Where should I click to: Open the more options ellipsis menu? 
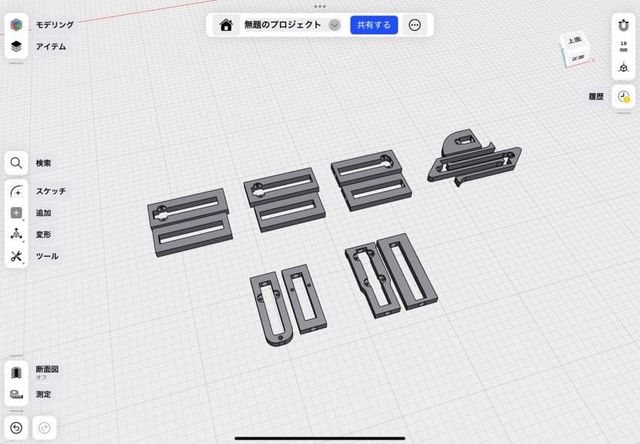tap(415, 25)
